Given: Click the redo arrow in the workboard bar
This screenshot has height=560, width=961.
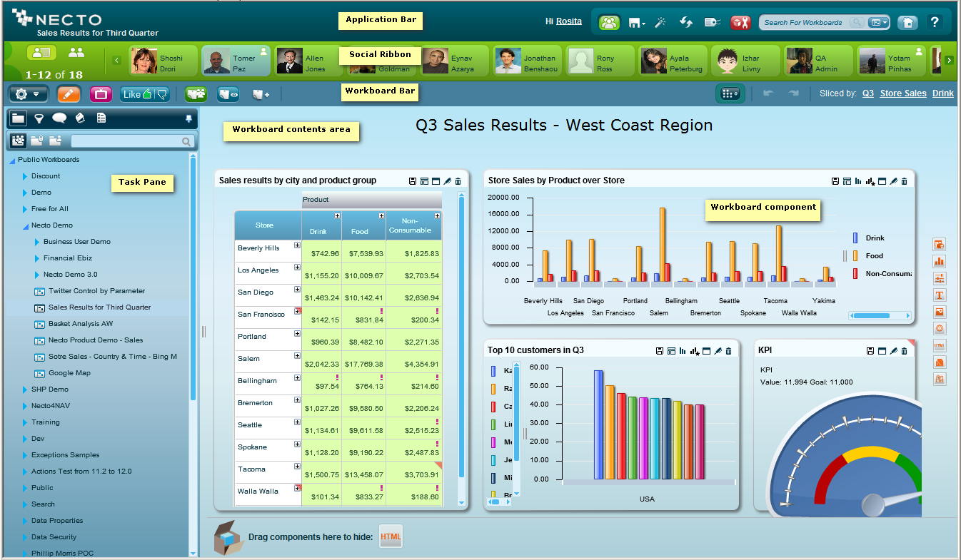Looking at the screenshot, I should pyautogui.click(x=793, y=93).
